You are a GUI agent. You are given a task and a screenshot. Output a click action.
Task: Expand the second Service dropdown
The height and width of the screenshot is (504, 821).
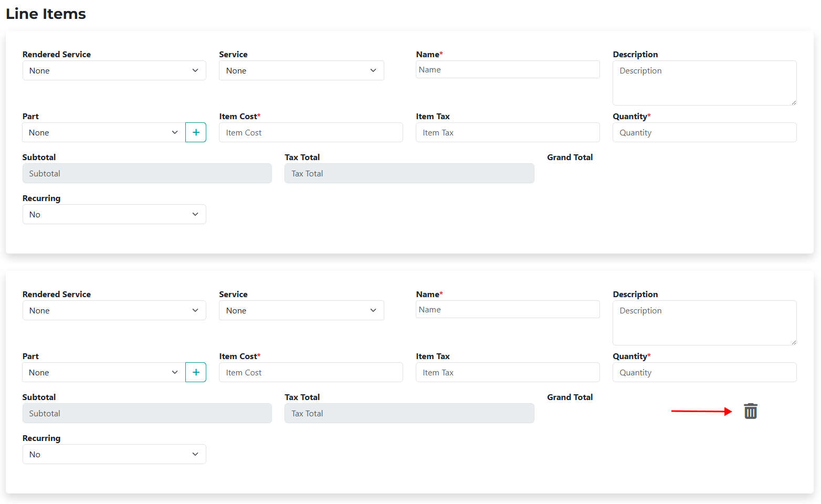coord(301,310)
